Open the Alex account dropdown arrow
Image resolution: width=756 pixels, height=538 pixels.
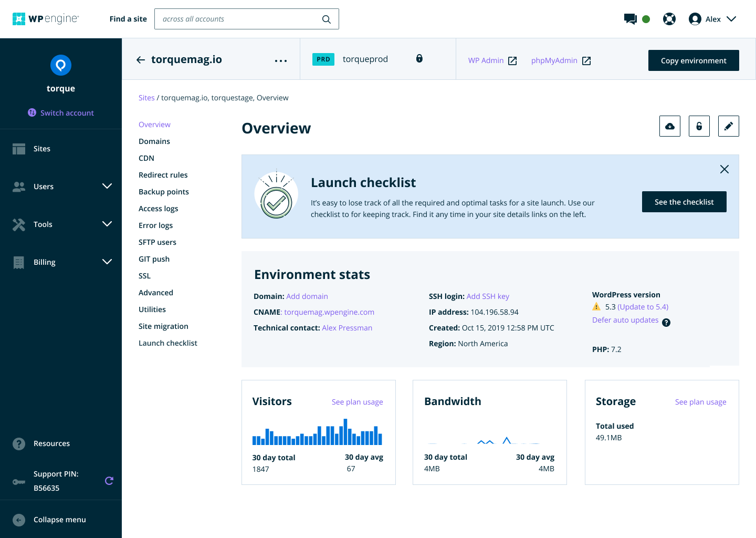coord(731,19)
